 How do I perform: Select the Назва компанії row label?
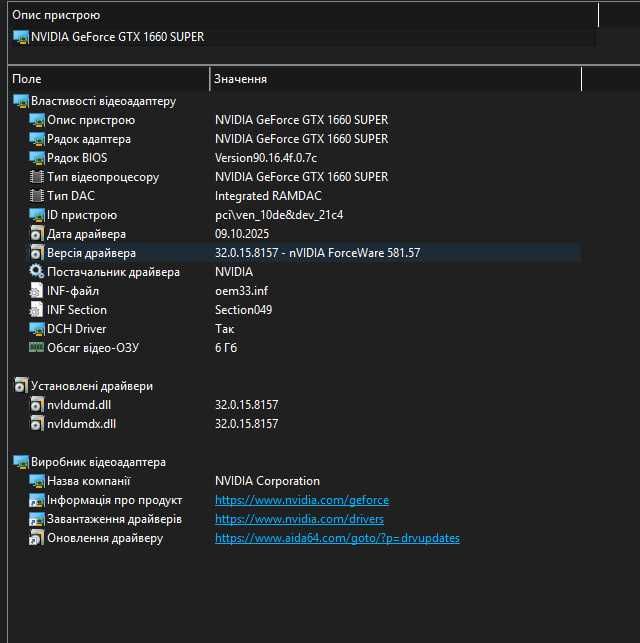pyautogui.click(x=89, y=481)
